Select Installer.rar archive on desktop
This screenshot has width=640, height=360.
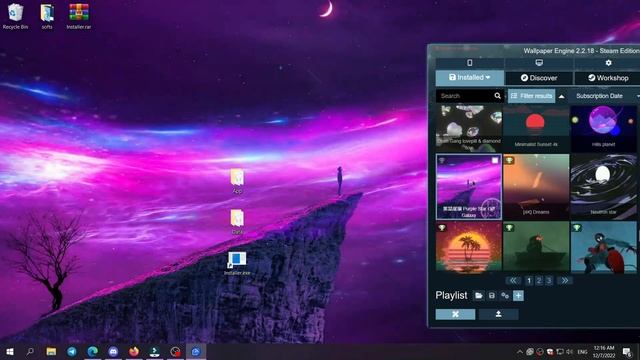79,17
